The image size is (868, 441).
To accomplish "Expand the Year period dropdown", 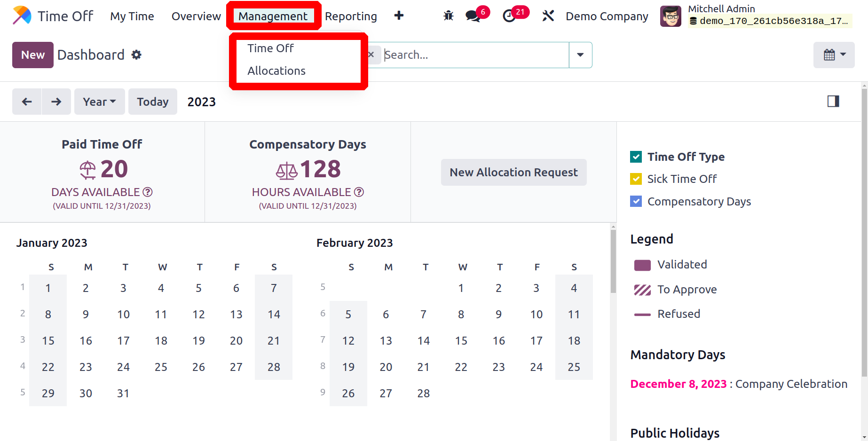I will click(x=99, y=102).
